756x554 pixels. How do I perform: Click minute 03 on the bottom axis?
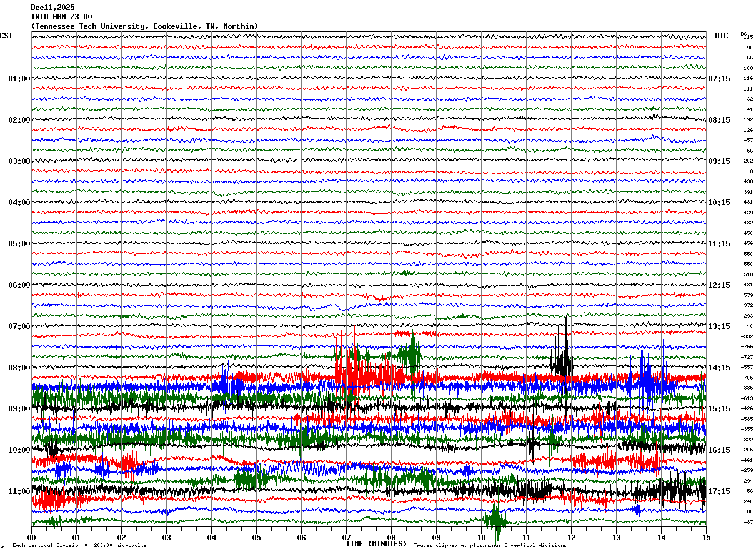click(x=167, y=537)
